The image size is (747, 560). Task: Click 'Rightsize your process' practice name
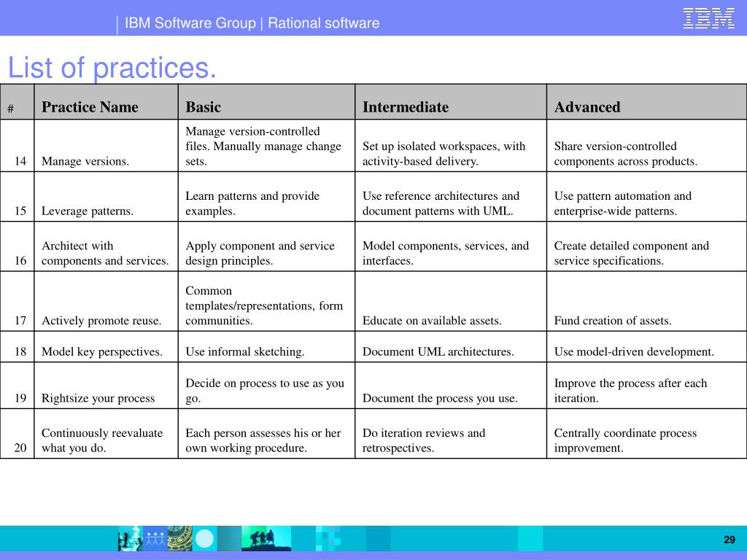point(98,399)
